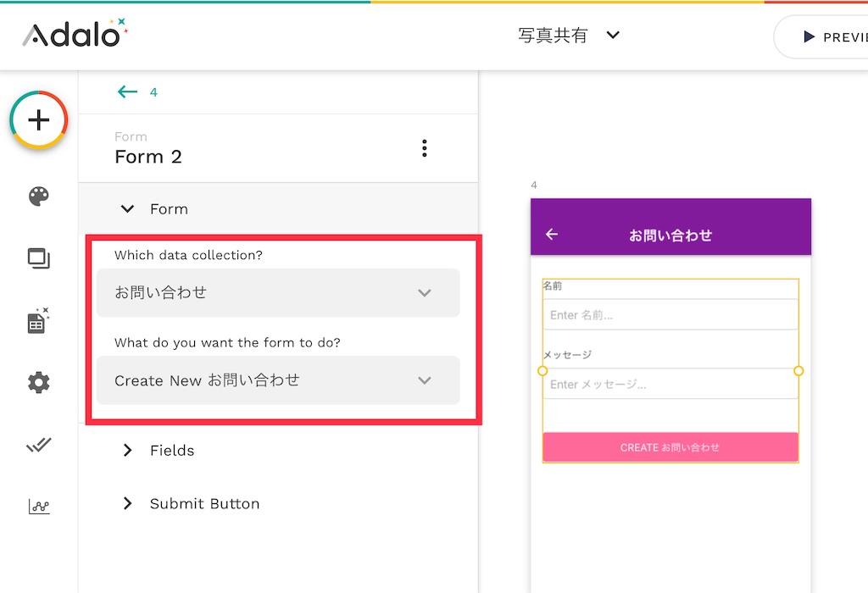Open the Screens panel icon
Viewport: 868px width, 593px height.
(39, 258)
